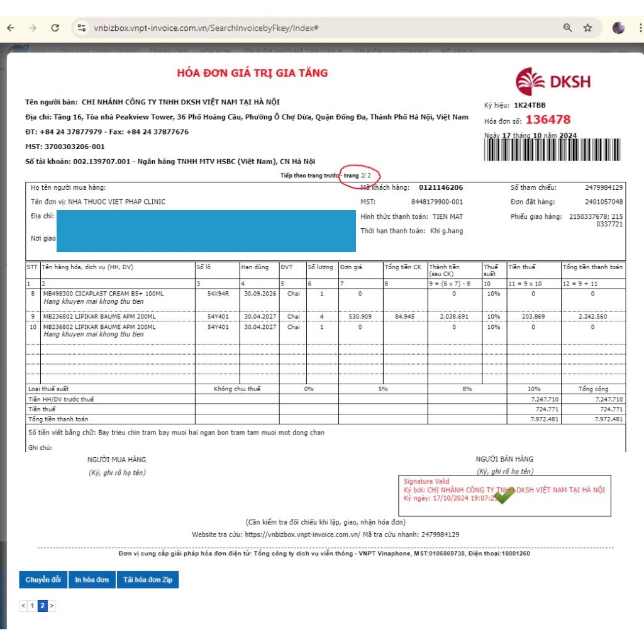Click the HÓA ĐƠN GIÁ TRỊ GIA TĂNG title

tap(253, 73)
